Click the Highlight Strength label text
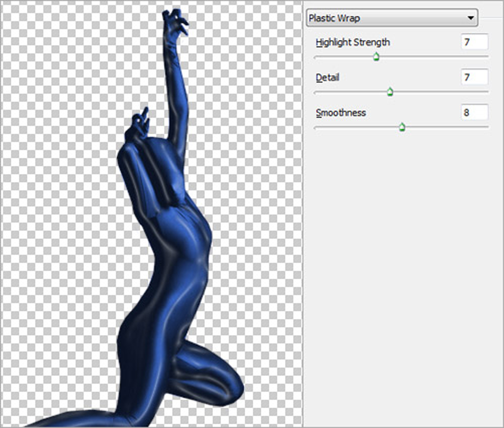Image resolution: width=504 pixels, height=428 pixels. point(353,42)
